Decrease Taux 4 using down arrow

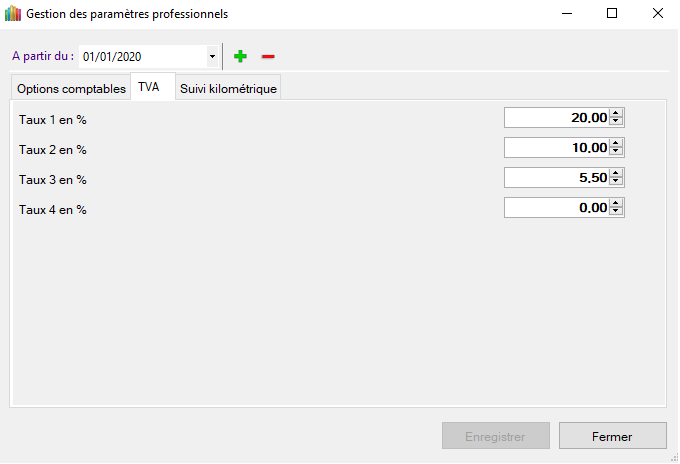coord(616,212)
